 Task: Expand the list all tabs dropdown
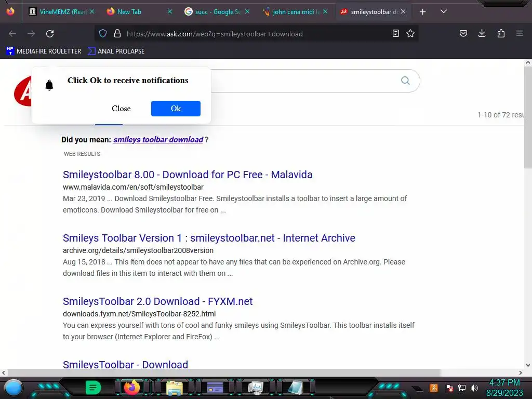pyautogui.click(x=444, y=11)
